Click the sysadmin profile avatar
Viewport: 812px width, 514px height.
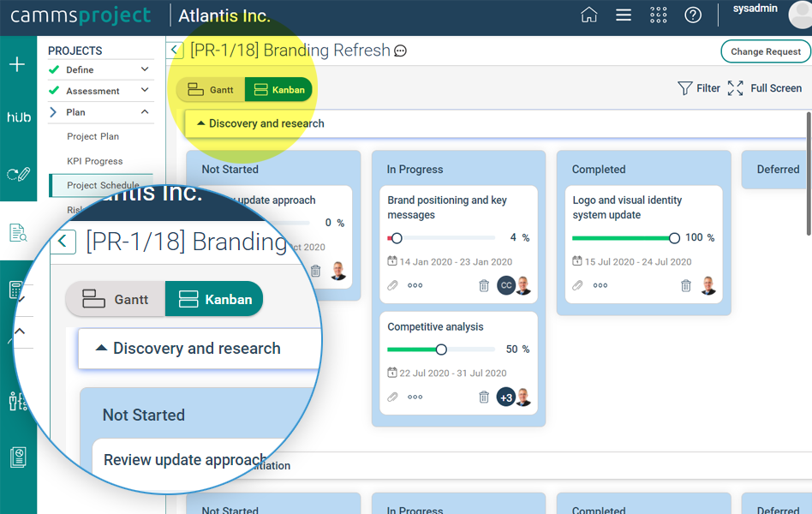tap(800, 15)
